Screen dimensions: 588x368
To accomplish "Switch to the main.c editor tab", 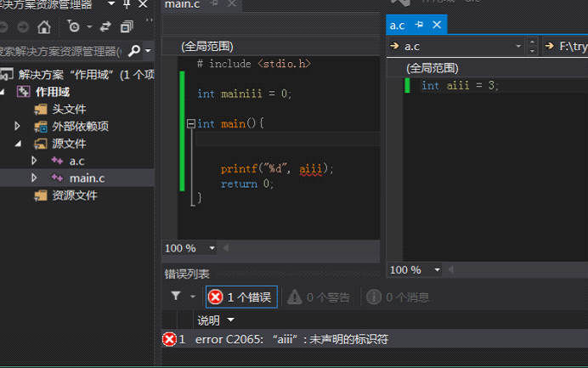I will 182,4.
